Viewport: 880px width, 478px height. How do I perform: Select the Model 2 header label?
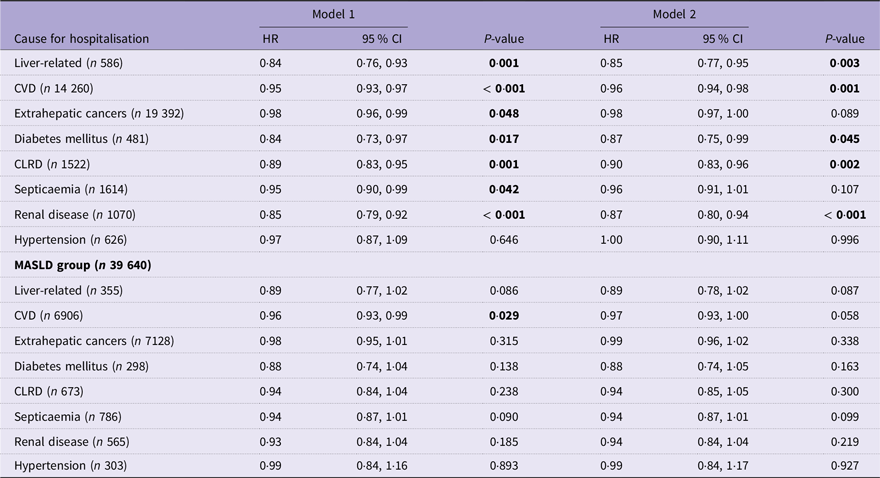coord(674,14)
